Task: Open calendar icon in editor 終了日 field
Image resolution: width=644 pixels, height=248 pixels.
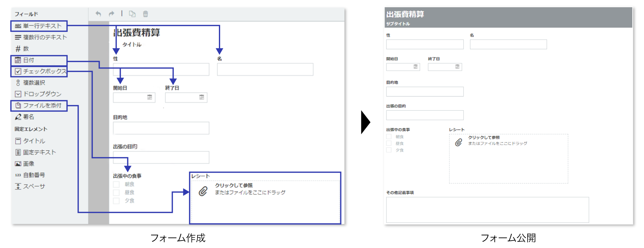Action: coord(202,97)
